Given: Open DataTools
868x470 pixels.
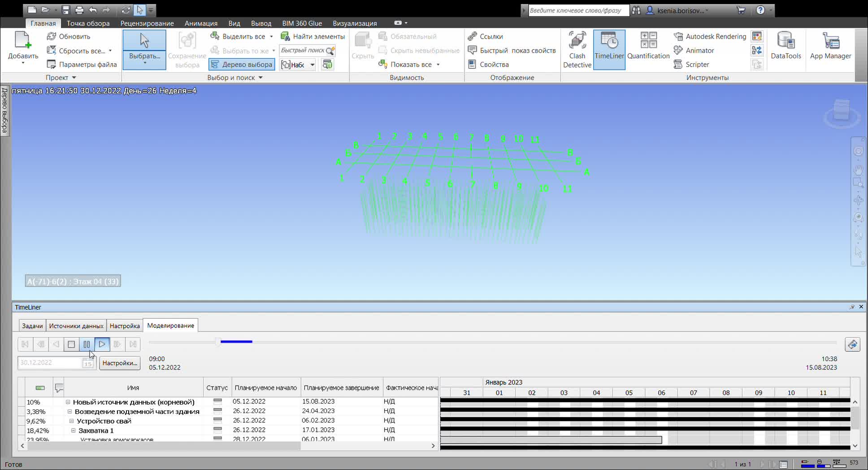Looking at the screenshot, I should tap(786, 46).
